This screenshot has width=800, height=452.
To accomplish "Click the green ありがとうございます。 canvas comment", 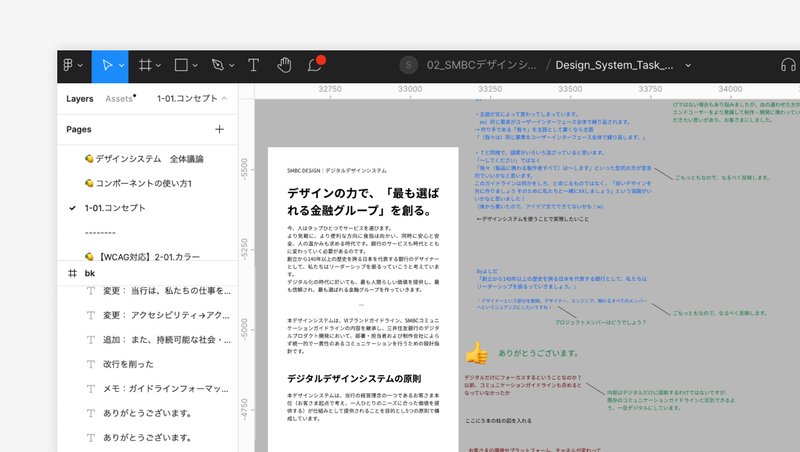I will click(538, 353).
